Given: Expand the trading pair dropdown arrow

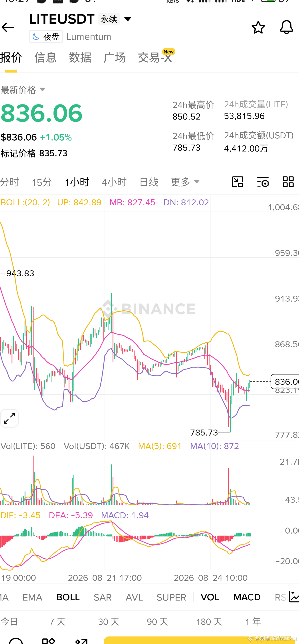Looking at the screenshot, I should 128,19.
